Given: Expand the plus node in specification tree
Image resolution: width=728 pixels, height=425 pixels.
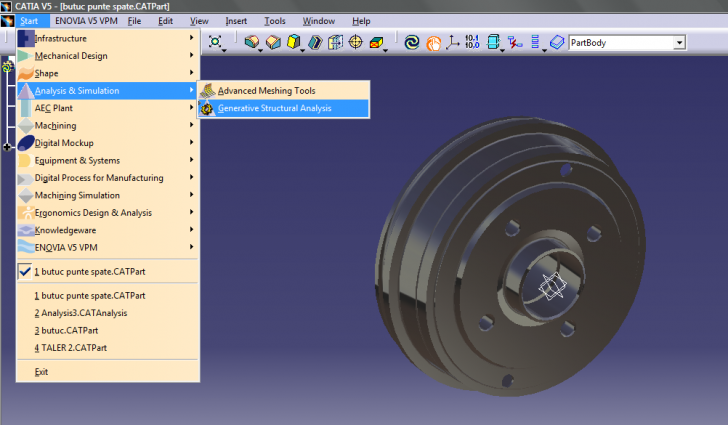Looking at the screenshot, I should pos(6,147).
